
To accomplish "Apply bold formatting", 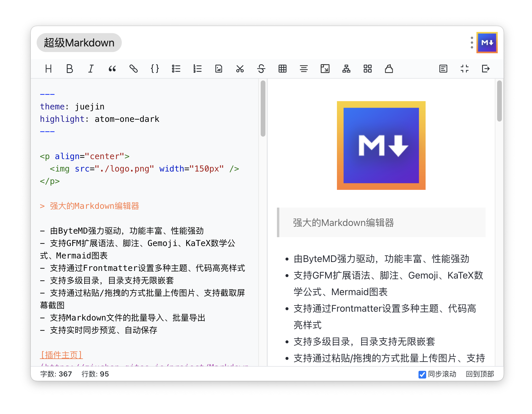I will pyautogui.click(x=70, y=69).
